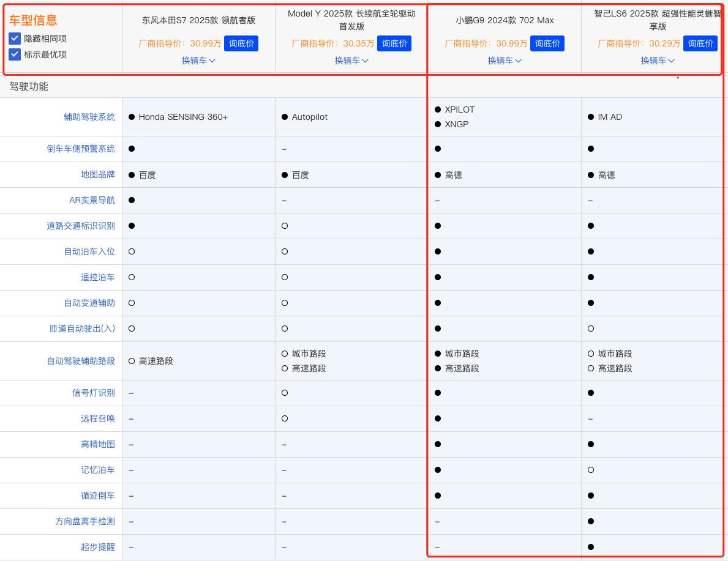Click 智己LS6 自动泊车入位 filled dot
This screenshot has width=728, height=561.
coord(591,251)
